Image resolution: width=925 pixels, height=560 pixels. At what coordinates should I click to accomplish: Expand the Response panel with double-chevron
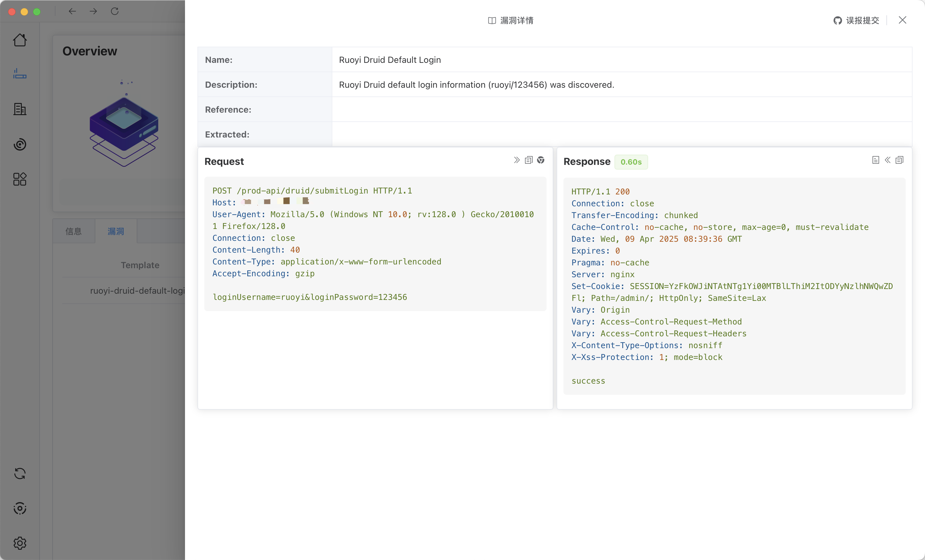(887, 160)
